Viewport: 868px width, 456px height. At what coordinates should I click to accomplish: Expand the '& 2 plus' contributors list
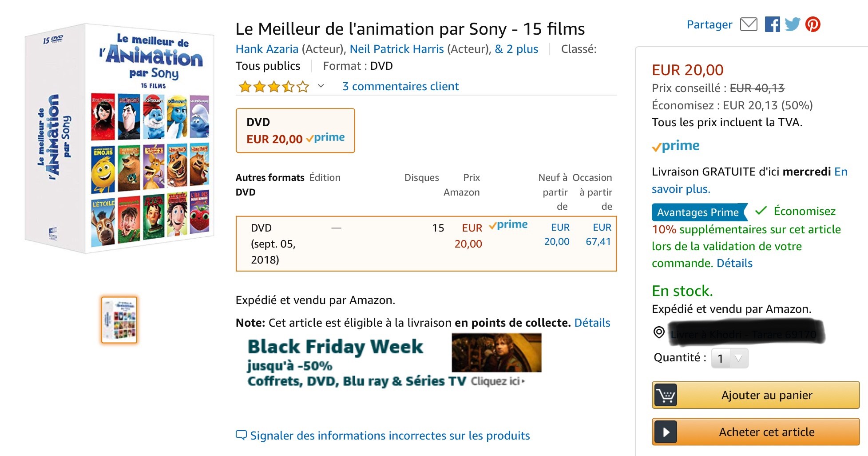pyautogui.click(x=516, y=49)
